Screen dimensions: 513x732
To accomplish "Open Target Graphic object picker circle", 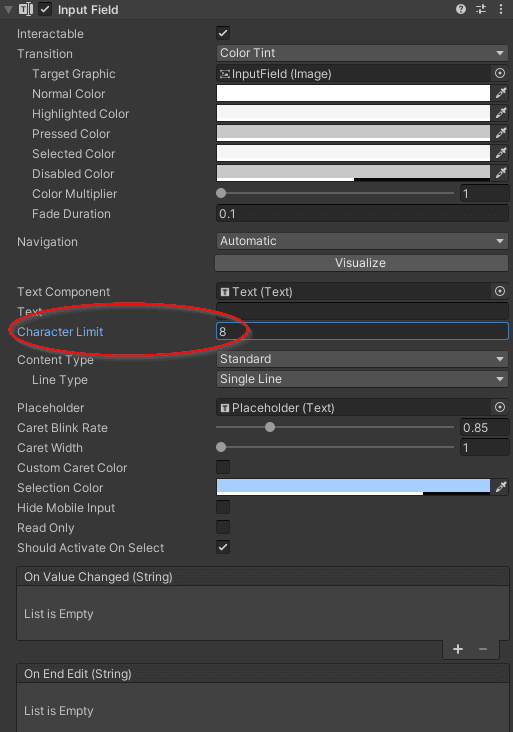I will (x=499, y=73).
